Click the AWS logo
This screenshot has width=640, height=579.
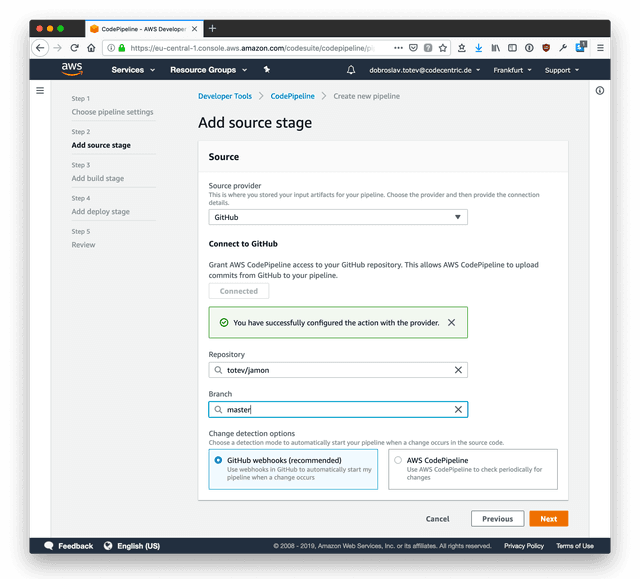click(72, 69)
